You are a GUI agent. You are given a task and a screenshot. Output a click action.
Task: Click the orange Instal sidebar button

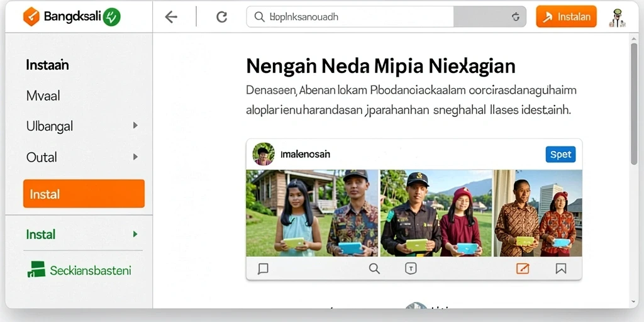(x=84, y=194)
